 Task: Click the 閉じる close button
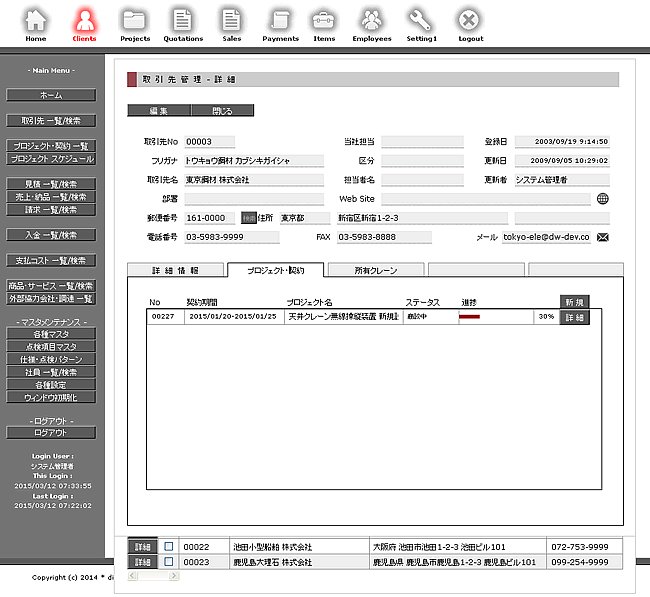coord(223,111)
